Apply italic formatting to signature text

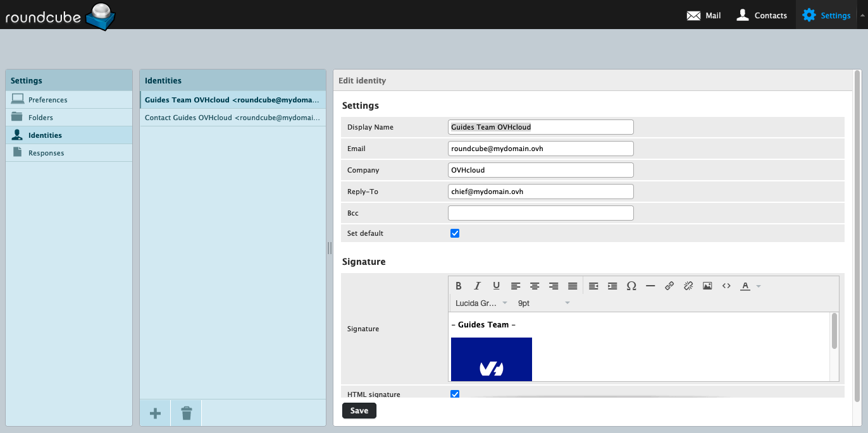tap(478, 286)
